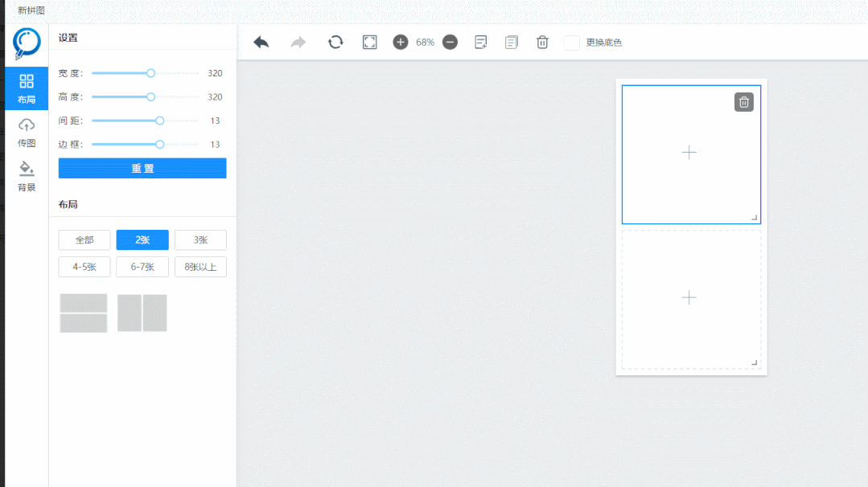Image resolution: width=868 pixels, height=487 pixels.
Task: Zoom out with the minus circle
Action: pyautogui.click(x=450, y=42)
